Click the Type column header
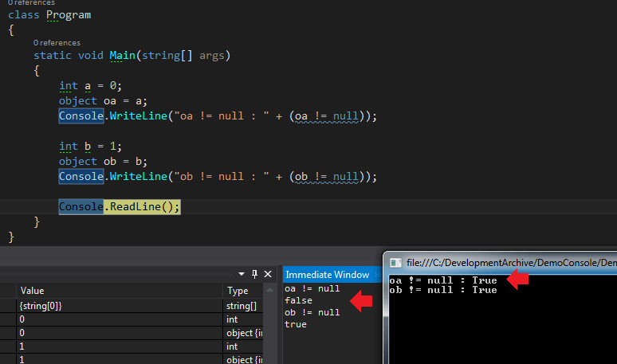This screenshot has height=364, width=617. point(239,291)
